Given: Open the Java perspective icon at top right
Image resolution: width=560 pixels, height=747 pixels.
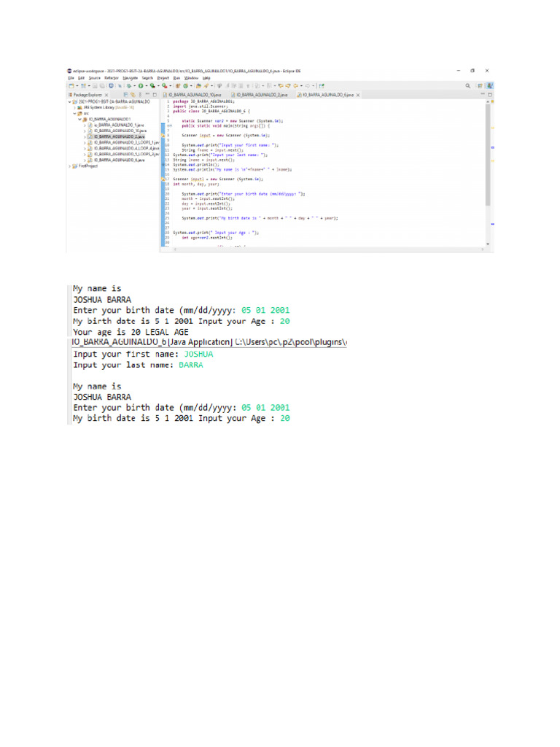Looking at the screenshot, I should click(487, 85).
